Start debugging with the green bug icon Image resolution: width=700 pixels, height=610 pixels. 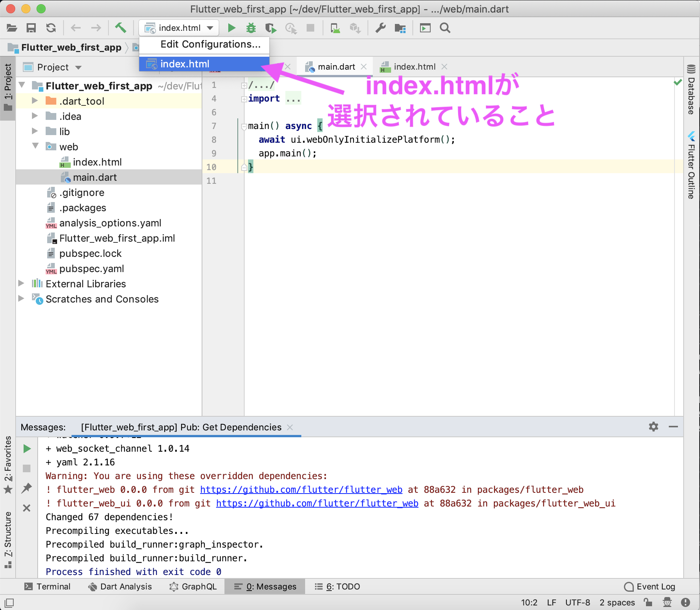pyautogui.click(x=251, y=28)
